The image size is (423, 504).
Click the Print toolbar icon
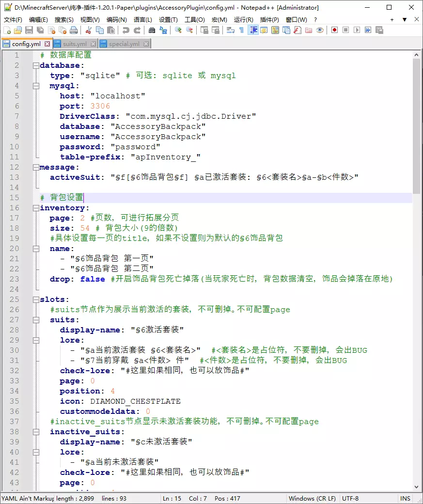pos(74,30)
